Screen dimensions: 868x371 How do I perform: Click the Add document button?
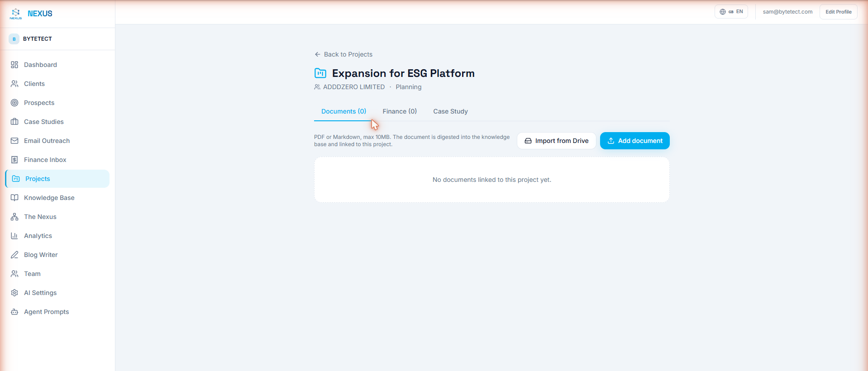click(x=635, y=141)
